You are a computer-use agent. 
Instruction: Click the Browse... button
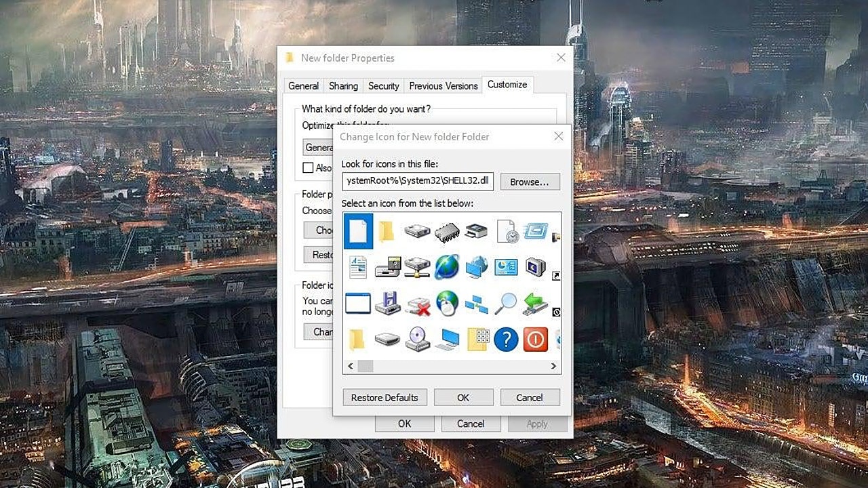530,182
